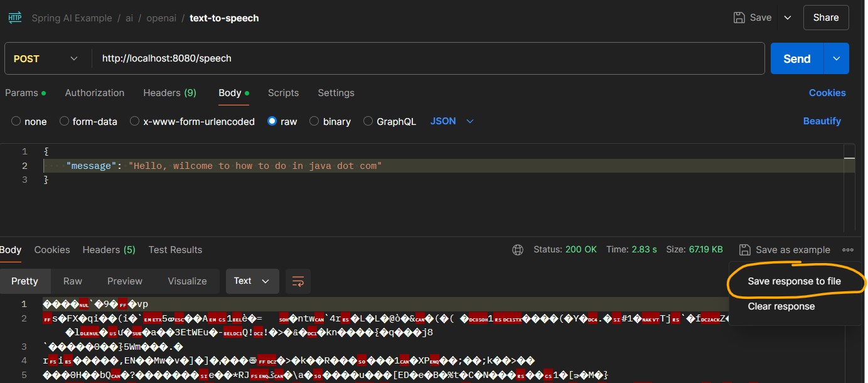Image resolution: width=868 pixels, height=383 pixels.
Task: Save the request using the floppy disk icon
Action: click(752, 17)
